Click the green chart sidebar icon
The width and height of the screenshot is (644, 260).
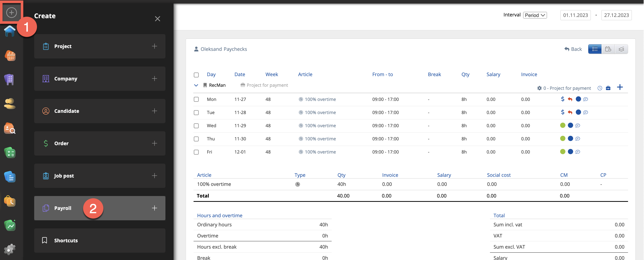pyautogui.click(x=10, y=225)
